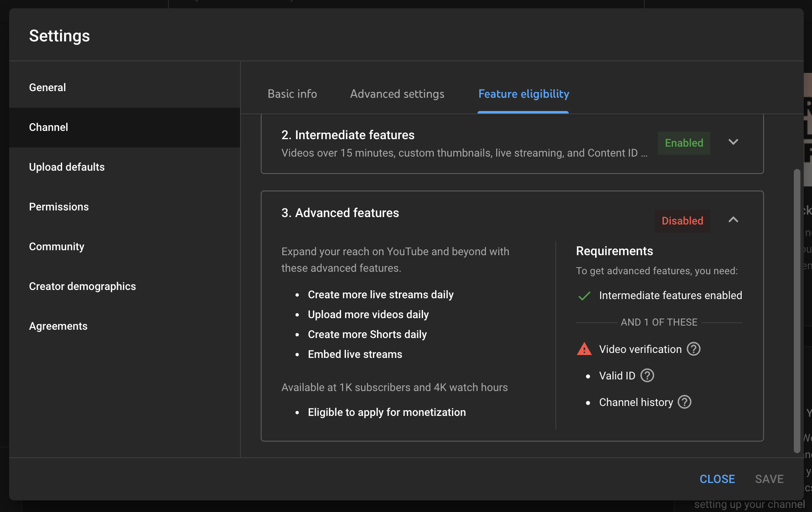Viewport: 812px width, 512px height.
Task: Click 'To get advanced features, you need:' text
Action: tap(657, 271)
